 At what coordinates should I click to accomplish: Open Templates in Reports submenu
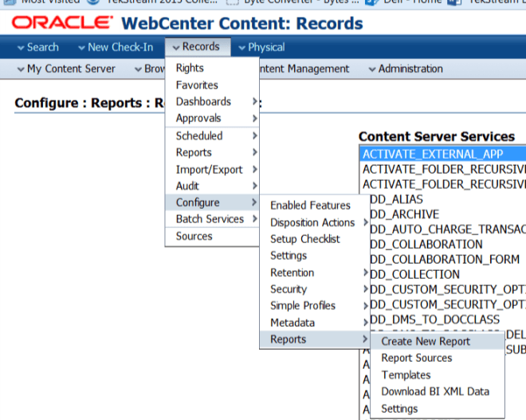[x=438, y=375]
